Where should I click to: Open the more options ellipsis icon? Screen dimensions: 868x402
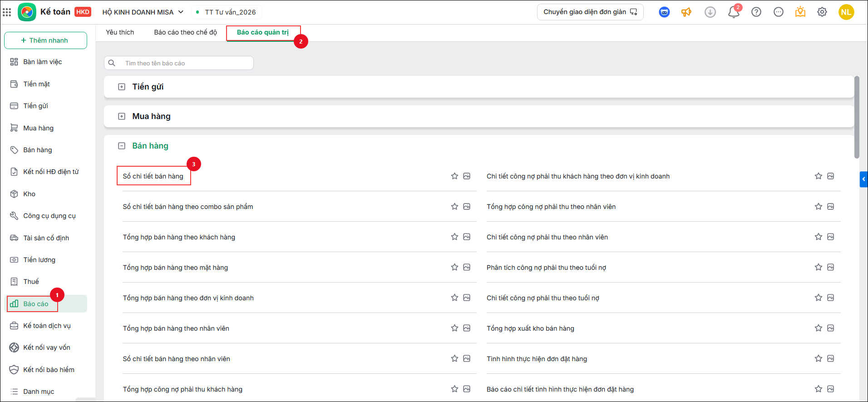(779, 12)
